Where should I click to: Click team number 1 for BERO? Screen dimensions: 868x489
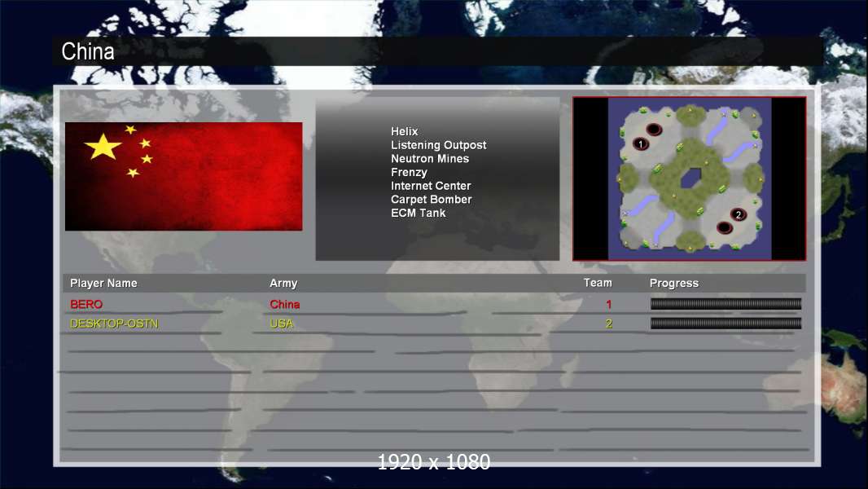coord(608,304)
